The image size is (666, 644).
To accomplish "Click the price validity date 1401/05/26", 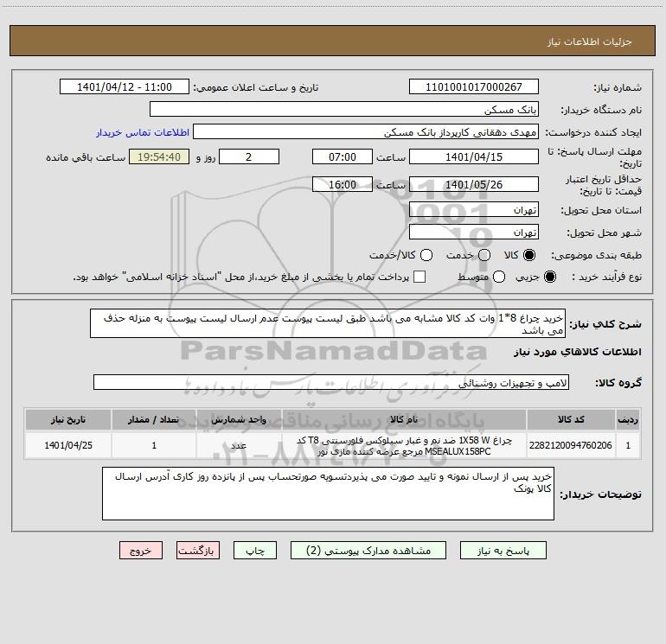I will click(474, 184).
